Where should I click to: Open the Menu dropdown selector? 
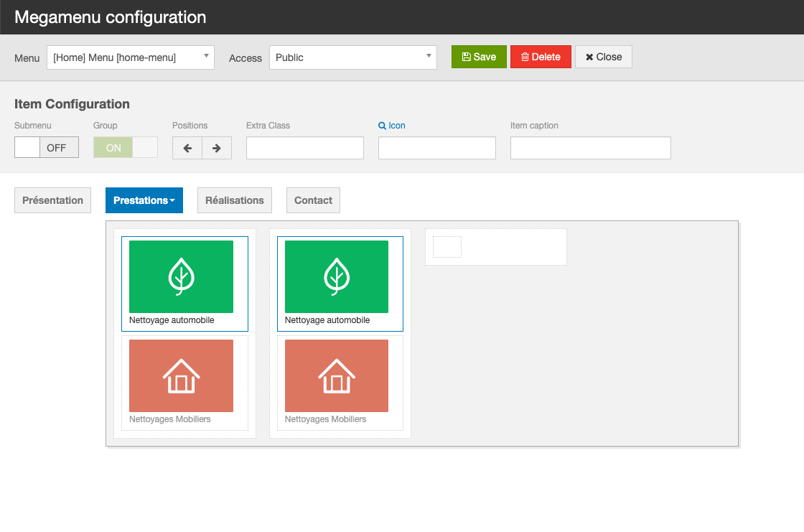131,57
